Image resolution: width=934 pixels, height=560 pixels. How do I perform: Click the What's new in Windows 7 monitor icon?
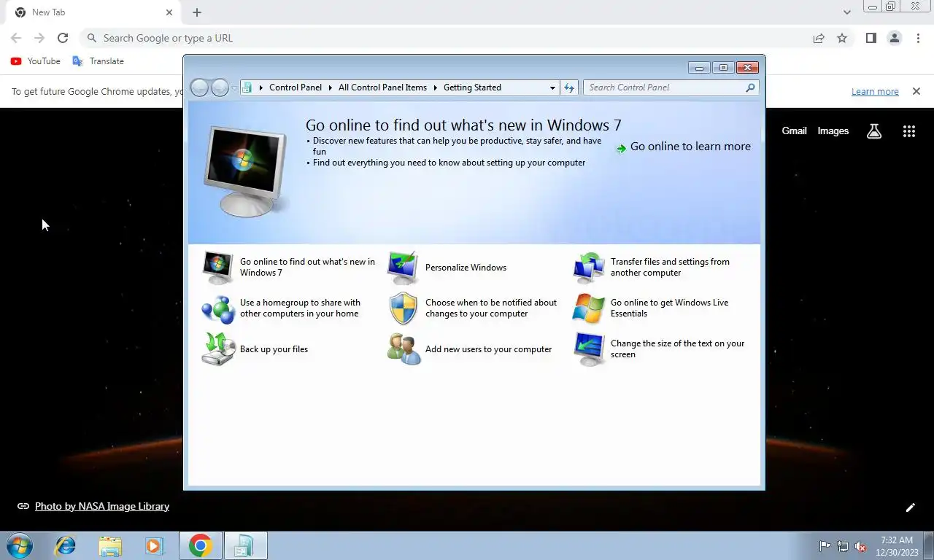(x=218, y=268)
